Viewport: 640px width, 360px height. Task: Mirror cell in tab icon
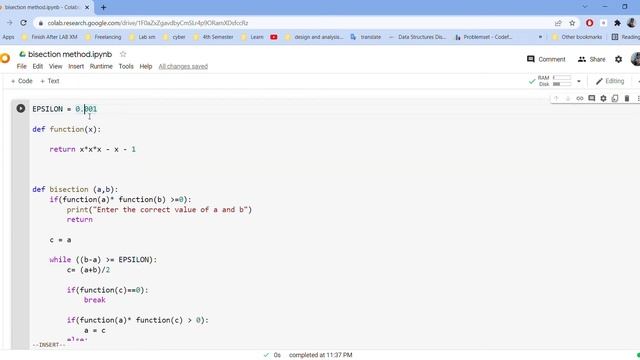(x=615, y=98)
